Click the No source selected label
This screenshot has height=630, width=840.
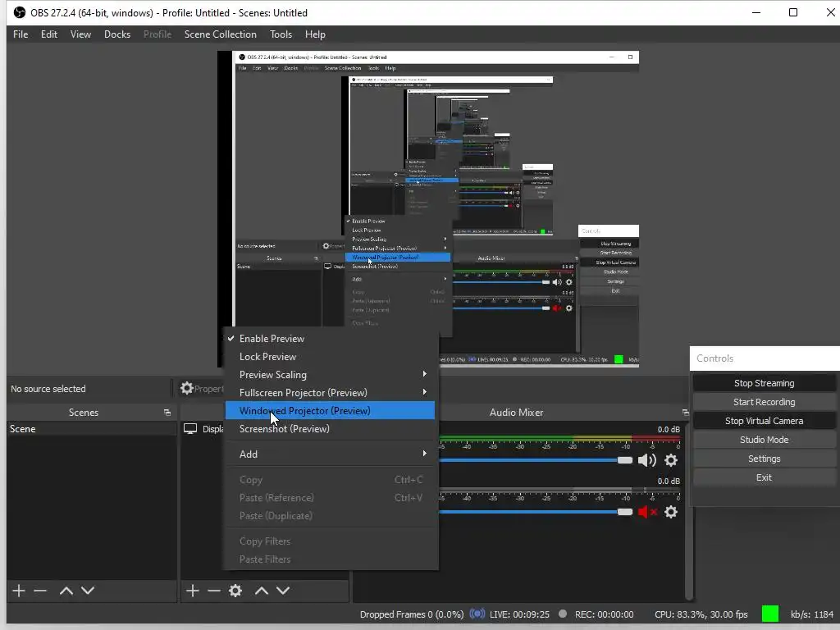pyautogui.click(x=48, y=389)
